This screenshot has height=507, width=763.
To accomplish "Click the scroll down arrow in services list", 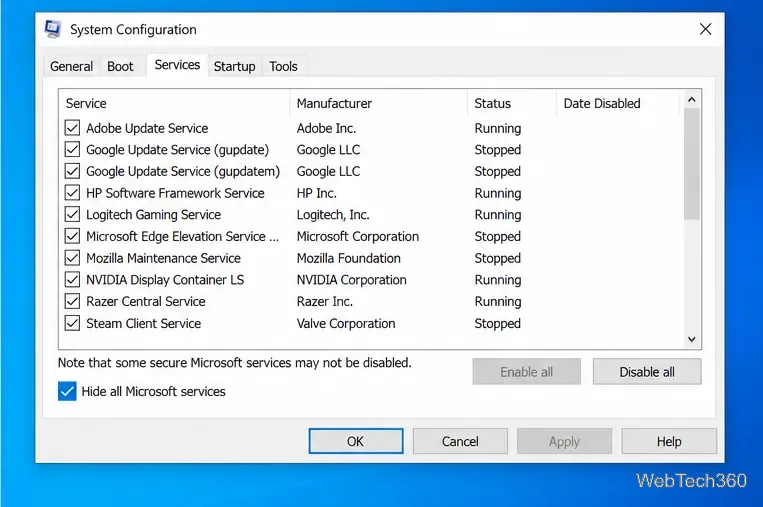I will coord(691,339).
